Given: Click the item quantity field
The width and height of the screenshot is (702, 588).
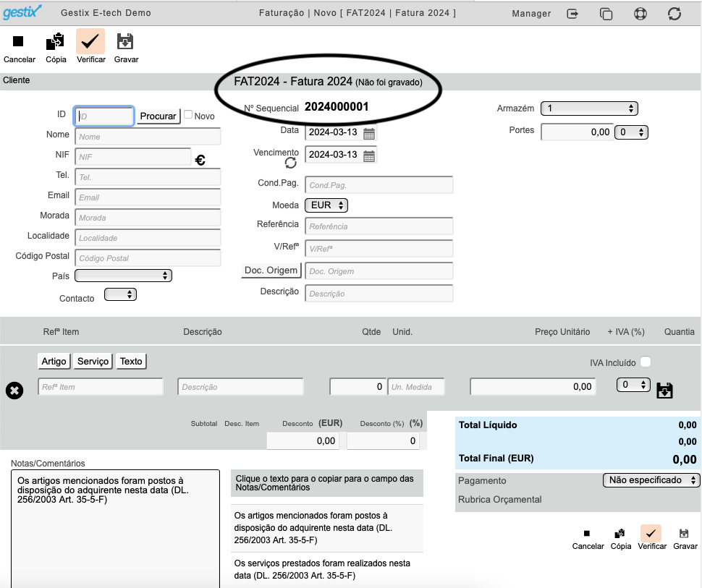Looking at the screenshot, I should (x=357, y=387).
